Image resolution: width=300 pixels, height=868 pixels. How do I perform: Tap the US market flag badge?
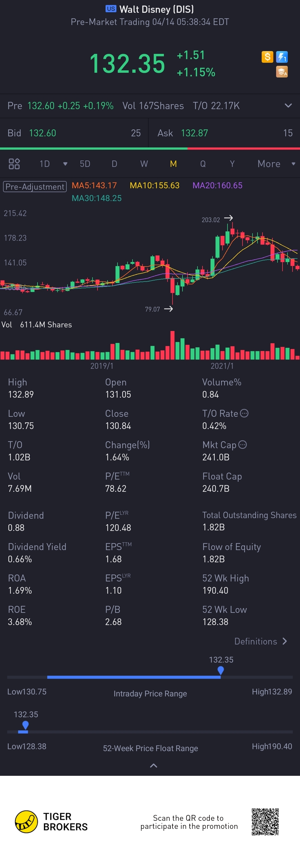(x=111, y=9)
